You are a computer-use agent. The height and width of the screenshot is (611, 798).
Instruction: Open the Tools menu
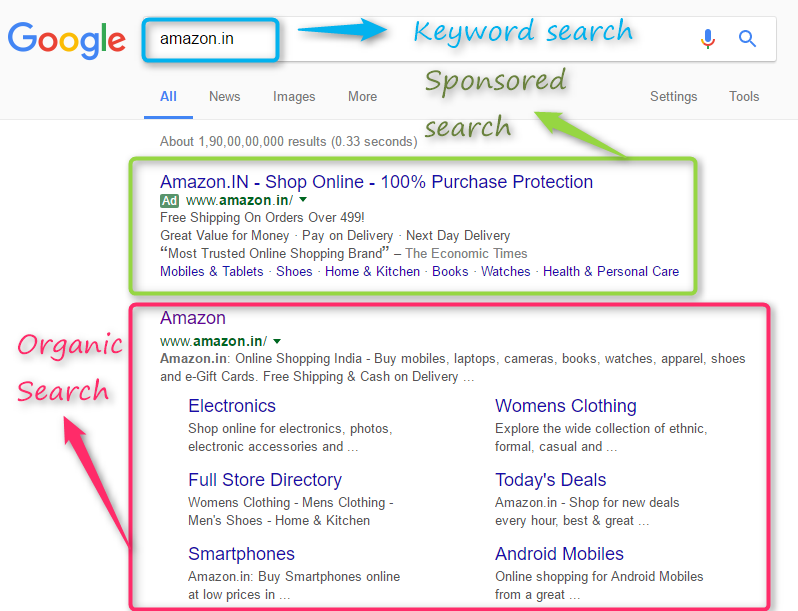tap(744, 97)
